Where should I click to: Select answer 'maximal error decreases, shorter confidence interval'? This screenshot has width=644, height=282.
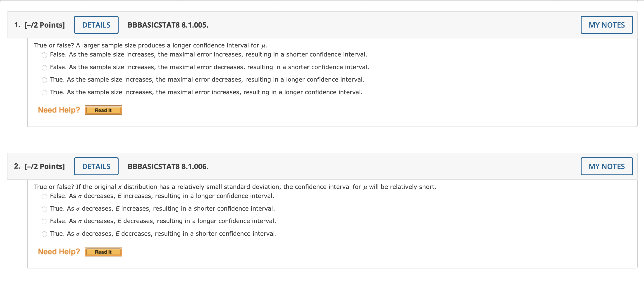click(x=45, y=67)
